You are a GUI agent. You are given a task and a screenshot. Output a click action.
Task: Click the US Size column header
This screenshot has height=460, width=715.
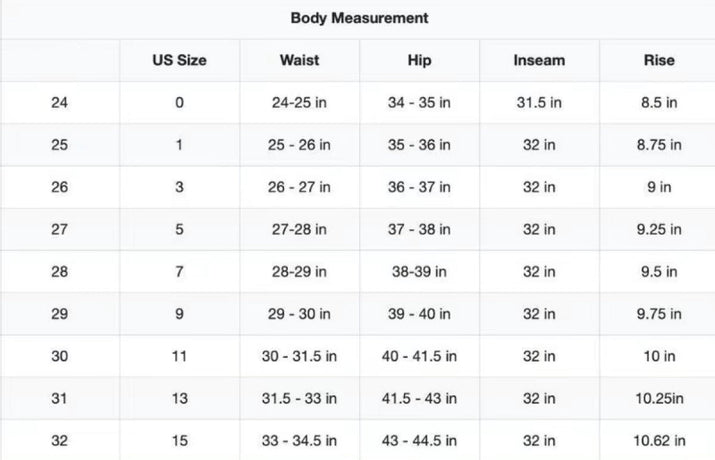(179, 60)
